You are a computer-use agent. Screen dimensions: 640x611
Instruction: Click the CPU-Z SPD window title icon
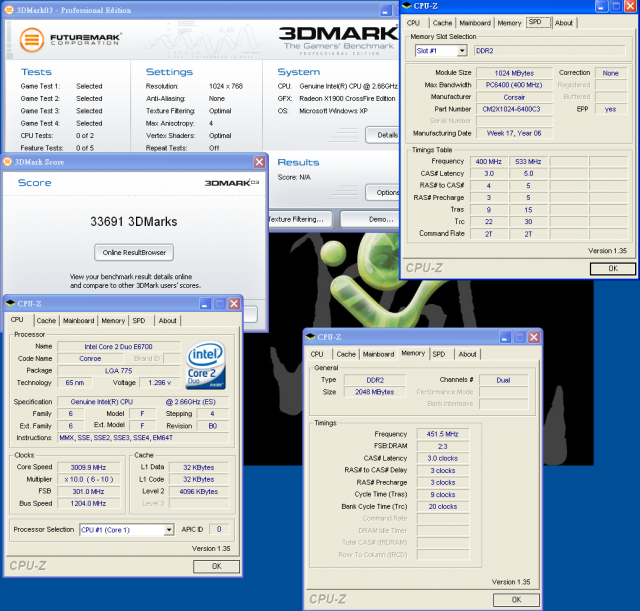[x=407, y=6]
